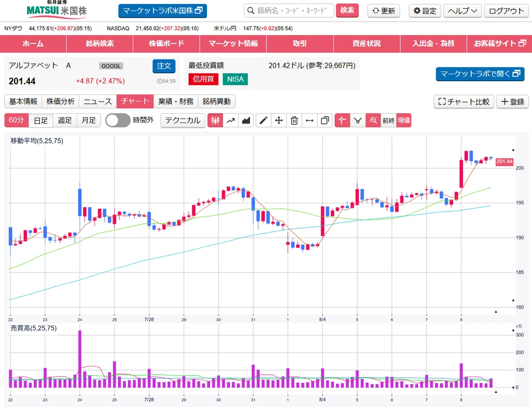The image size is (532, 407).
Task: Click the magnifier icon in the search box
Action: pyautogui.click(x=251, y=11)
